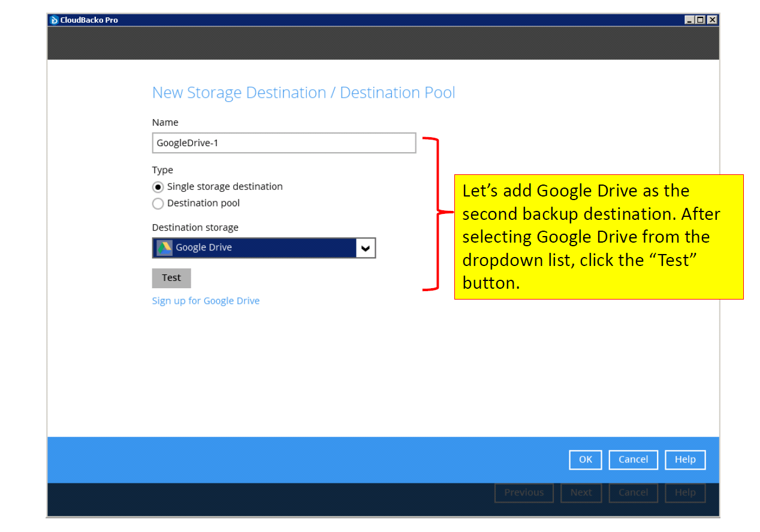The width and height of the screenshot is (760, 532).
Task: Click the Previous button in dark footer
Action: point(524,492)
